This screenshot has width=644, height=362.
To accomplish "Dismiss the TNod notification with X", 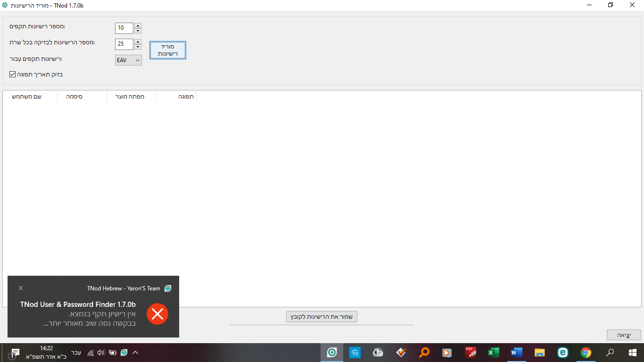I will coord(21,288).
